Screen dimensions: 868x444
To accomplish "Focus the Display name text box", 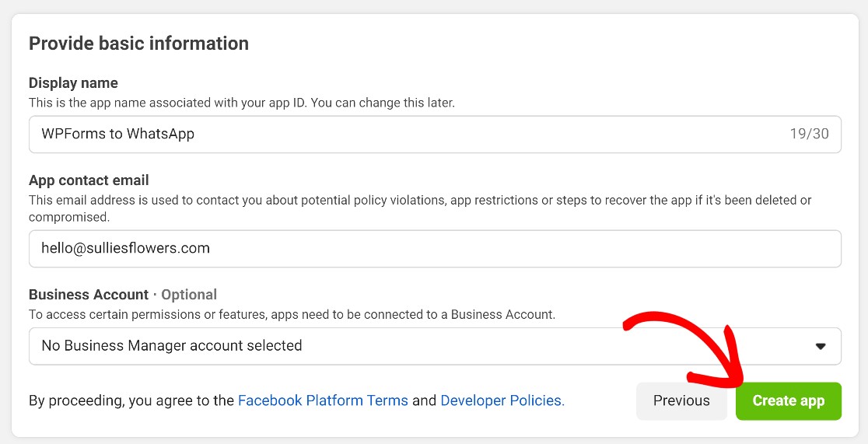I will (435, 134).
